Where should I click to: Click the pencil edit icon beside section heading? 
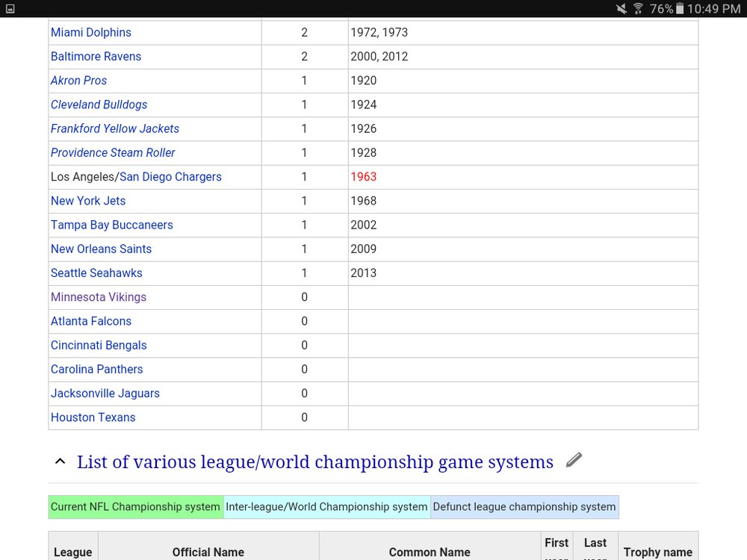click(574, 460)
